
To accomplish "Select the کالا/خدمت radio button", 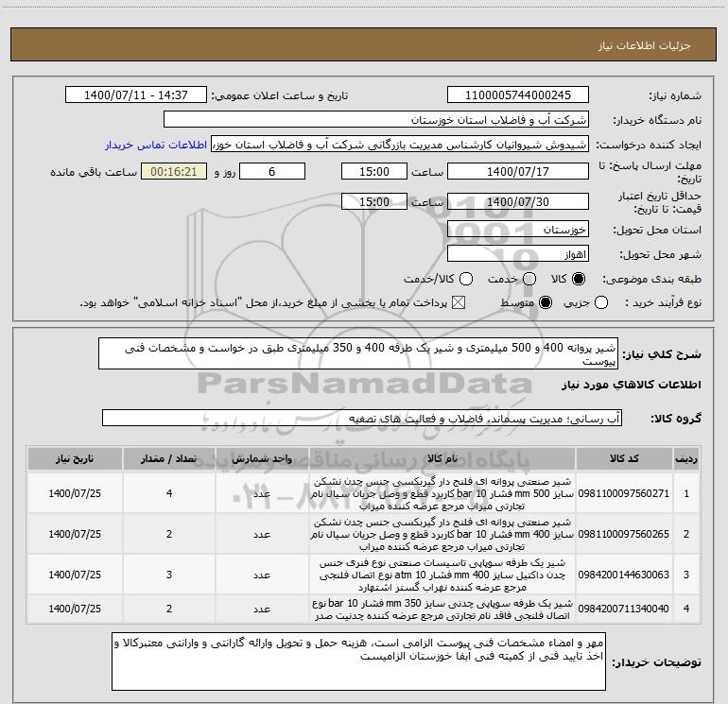I will pyautogui.click(x=466, y=279).
